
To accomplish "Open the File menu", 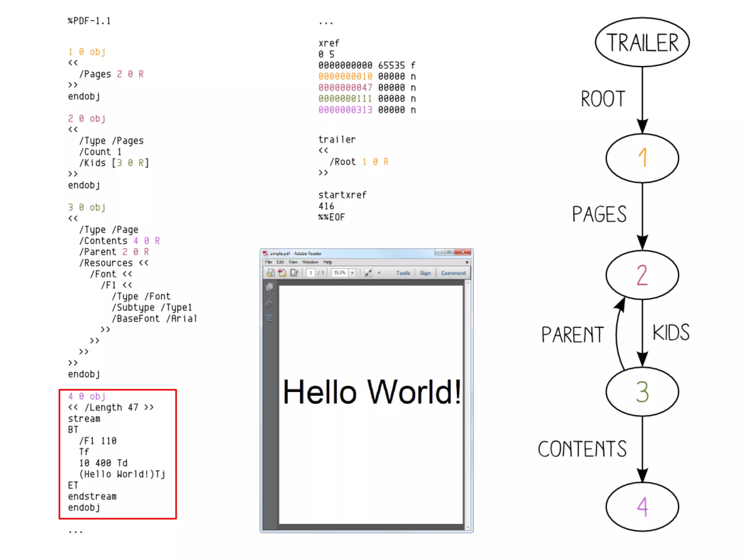I will [x=268, y=262].
